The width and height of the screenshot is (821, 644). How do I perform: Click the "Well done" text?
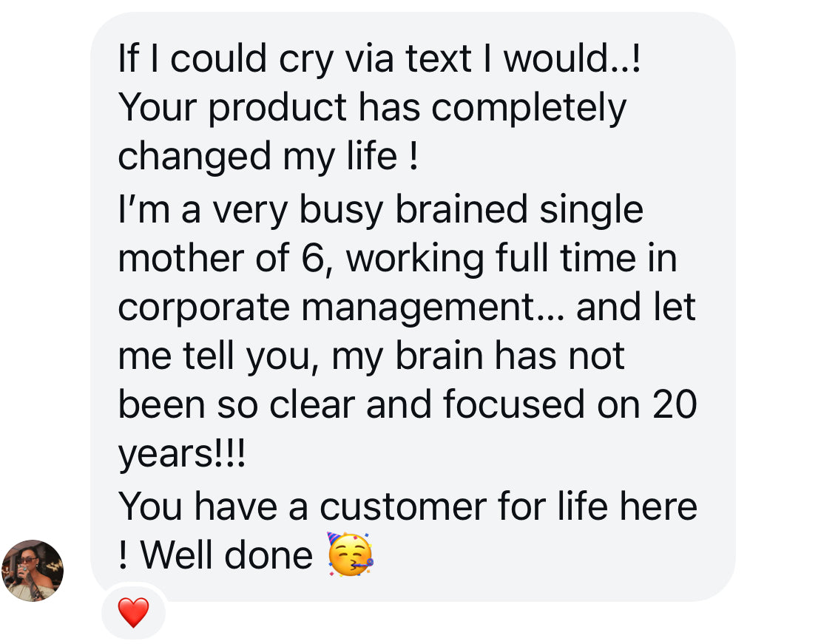(x=226, y=555)
